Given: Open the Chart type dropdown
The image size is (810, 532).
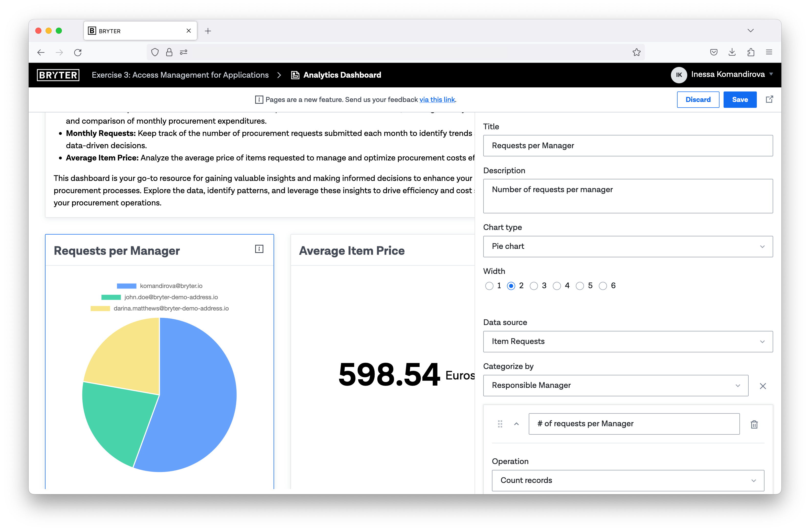Looking at the screenshot, I should pyautogui.click(x=628, y=246).
